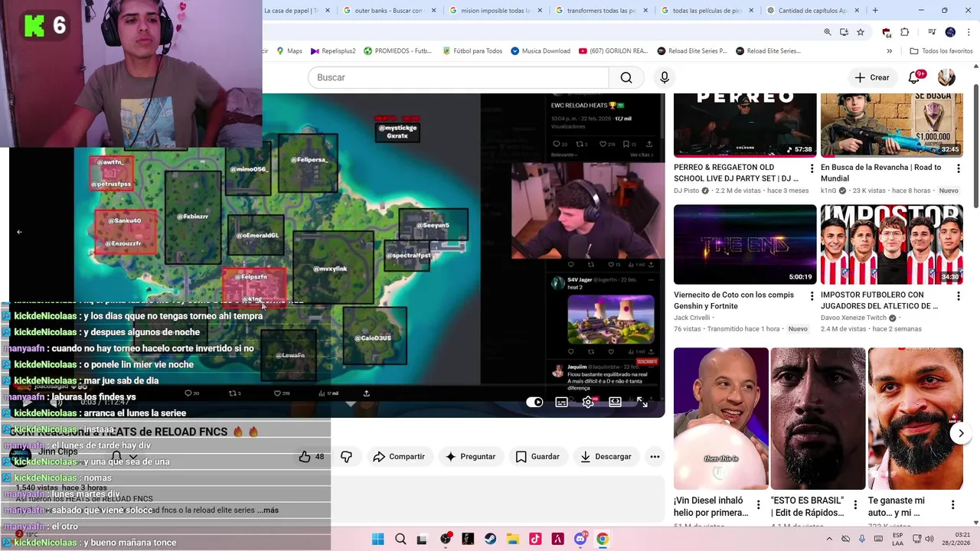
Task: Open options for ESTO ES BRASIL short
Action: click(x=856, y=505)
